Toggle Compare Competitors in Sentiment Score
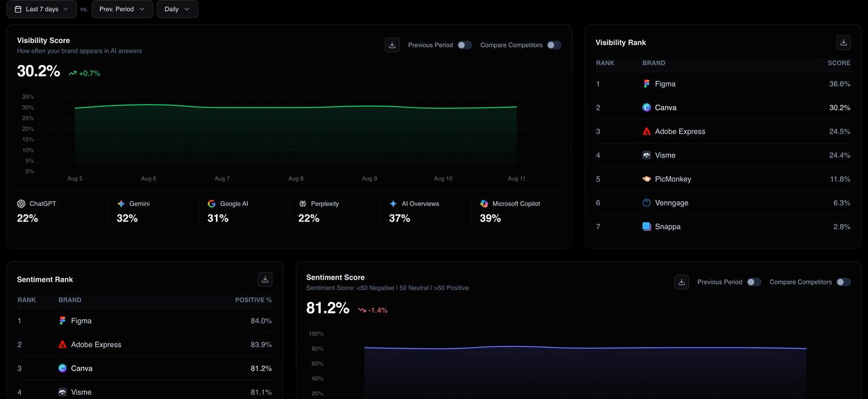Image resolution: width=868 pixels, height=399 pixels. [x=844, y=282]
